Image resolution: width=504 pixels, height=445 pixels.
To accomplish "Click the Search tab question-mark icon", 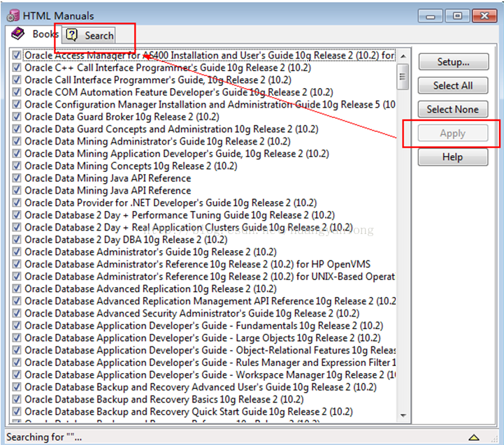I will coord(72,35).
